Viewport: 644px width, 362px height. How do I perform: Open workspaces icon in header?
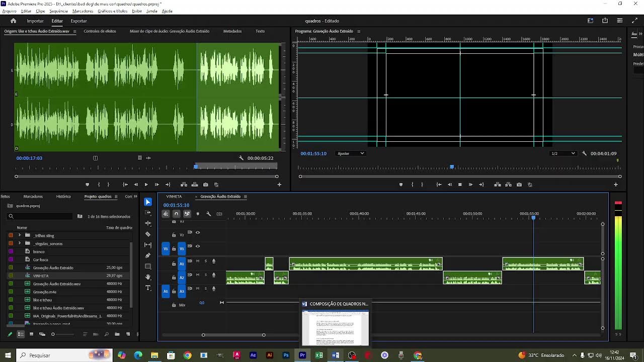coord(590,21)
